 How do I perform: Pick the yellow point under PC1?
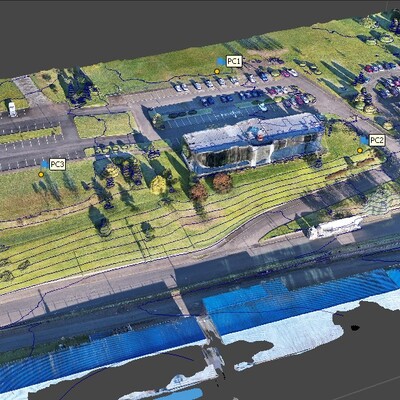click(217, 71)
